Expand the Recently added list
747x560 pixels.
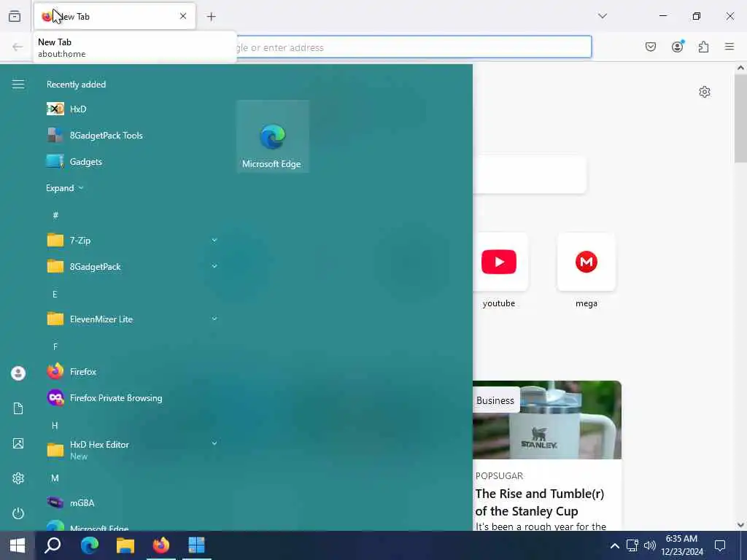click(65, 188)
